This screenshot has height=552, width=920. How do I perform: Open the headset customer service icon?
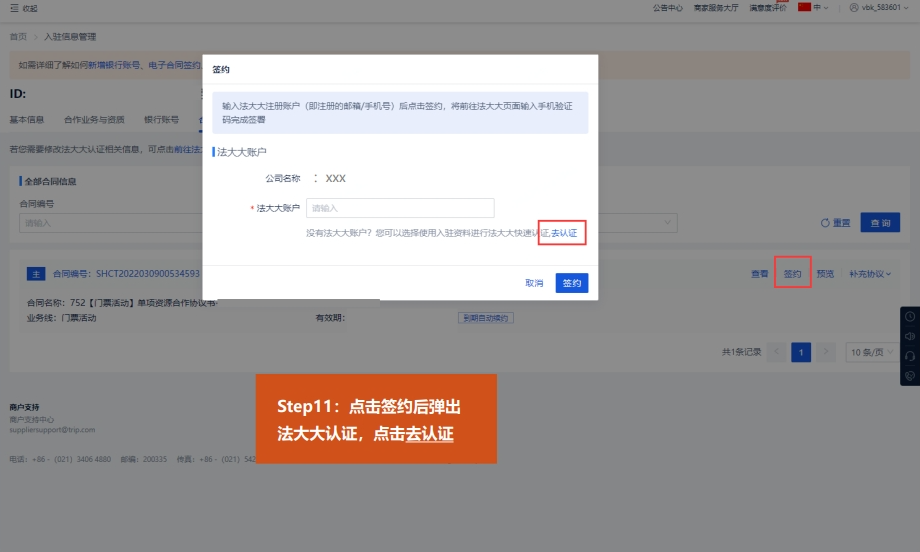click(909, 356)
